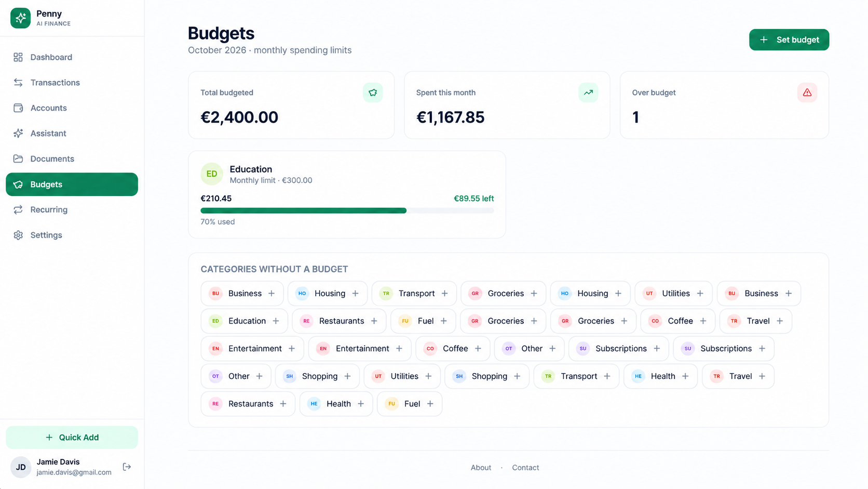Select the Accounts wallet icon
The width and height of the screenshot is (868, 489).
18,108
